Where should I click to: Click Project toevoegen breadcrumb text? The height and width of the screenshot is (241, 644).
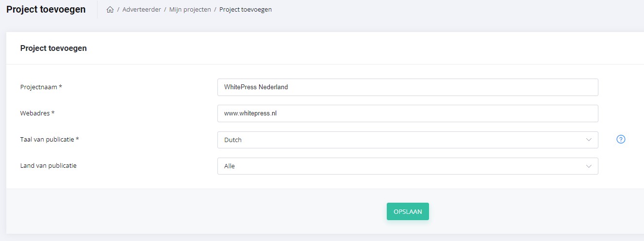(x=246, y=10)
